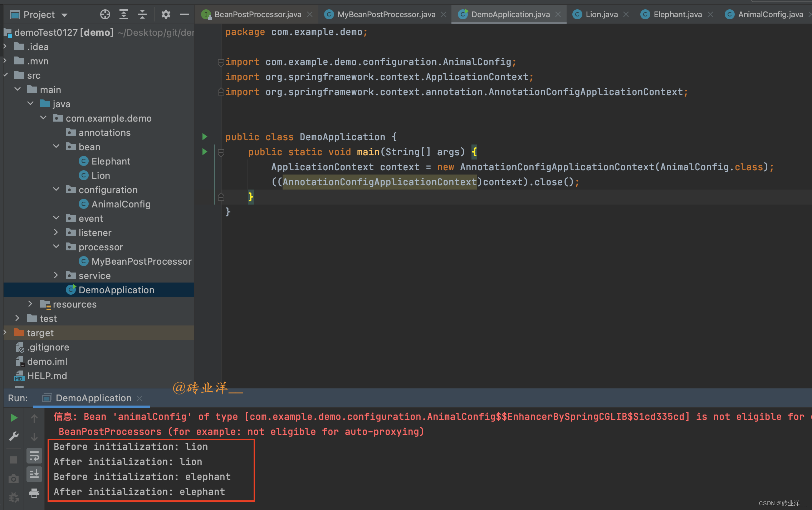Click the locate/select opened file icon
Image resolution: width=812 pixels, height=510 pixels.
click(x=105, y=14)
